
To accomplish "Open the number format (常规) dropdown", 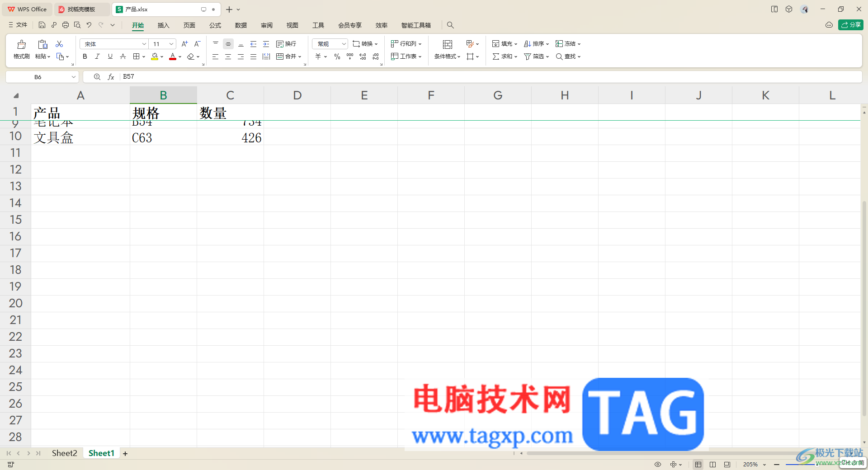I will (x=330, y=44).
